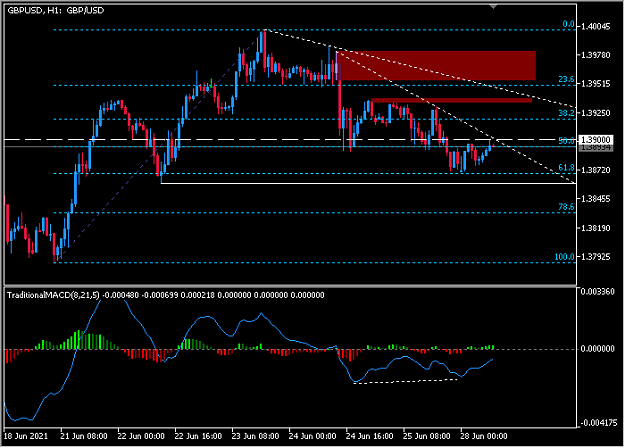Click the Fibonacci 78.6 level label

pyautogui.click(x=566, y=207)
